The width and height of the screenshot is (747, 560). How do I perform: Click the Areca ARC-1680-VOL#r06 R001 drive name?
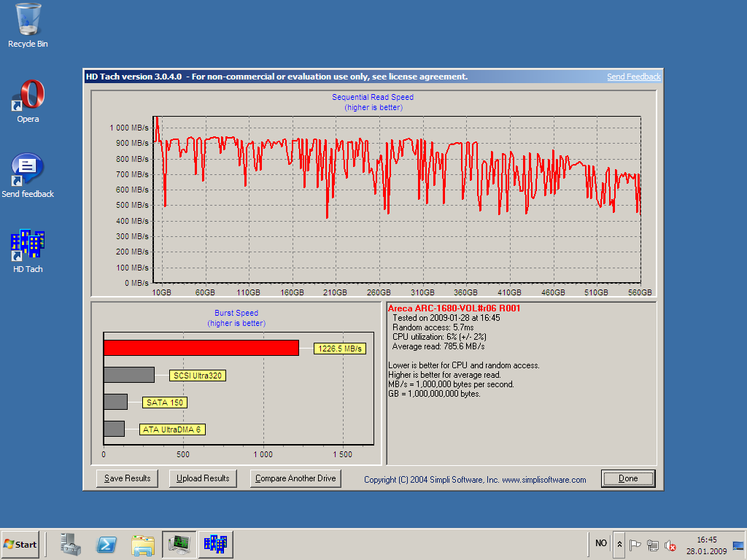pyautogui.click(x=454, y=308)
